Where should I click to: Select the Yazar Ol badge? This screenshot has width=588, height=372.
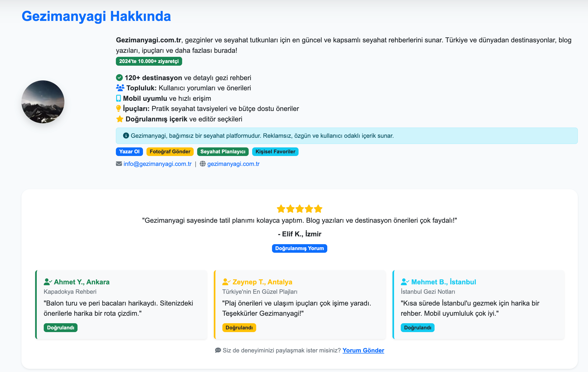click(129, 152)
